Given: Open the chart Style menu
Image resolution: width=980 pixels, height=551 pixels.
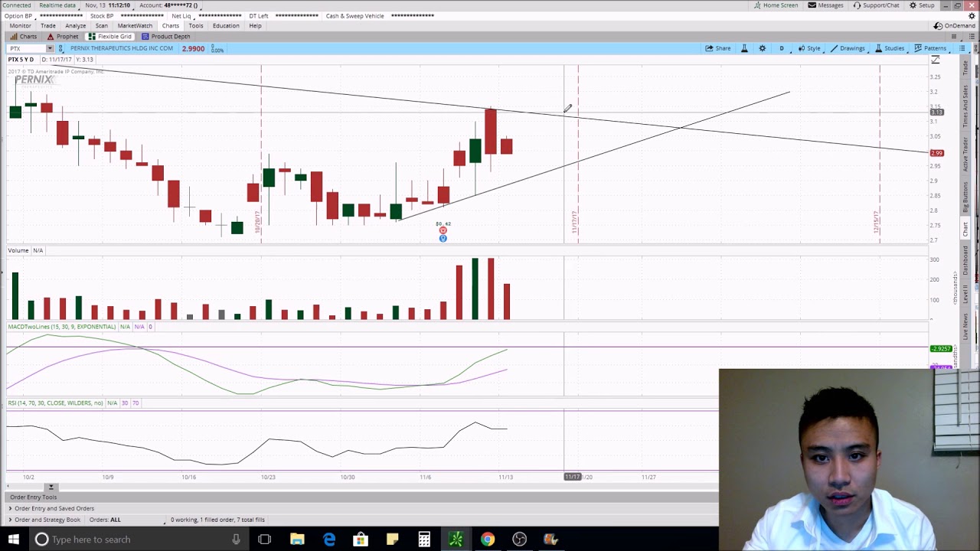Looking at the screenshot, I should (x=808, y=48).
